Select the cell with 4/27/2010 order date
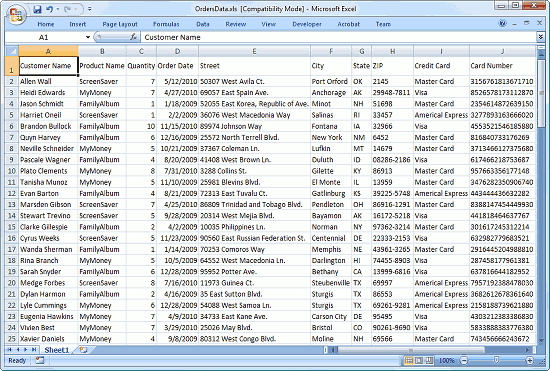 (177, 93)
